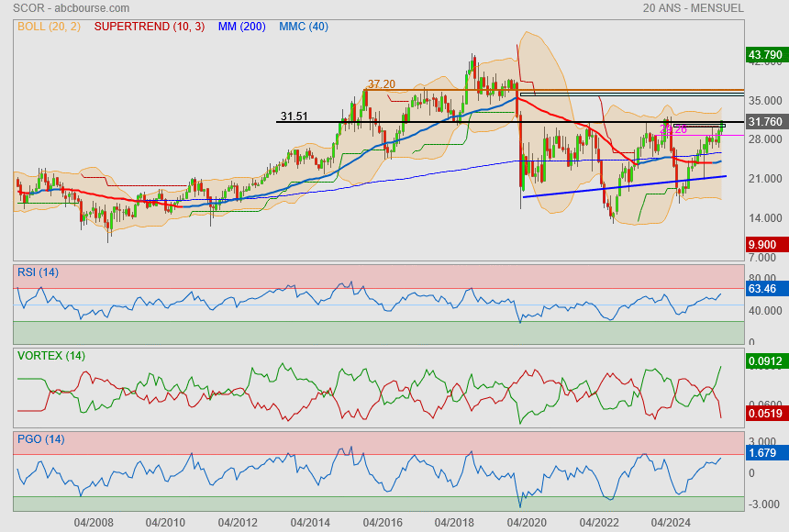Image resolution: width=789 pixels, height=532 pixels.
Task: Click the 31.51 horizontal support level label
Action: pos(294,116)
